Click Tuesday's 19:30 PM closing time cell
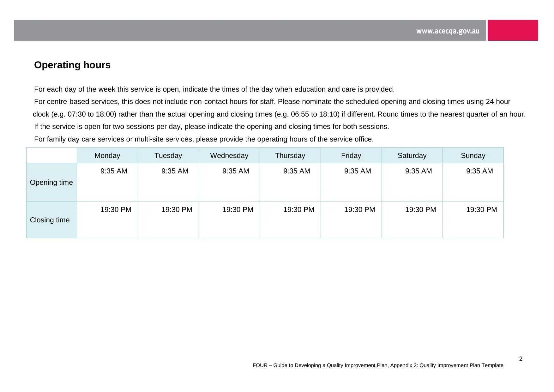Image resolution: width=554 pixels, height=392 pixels. click(x=168, y=220)
